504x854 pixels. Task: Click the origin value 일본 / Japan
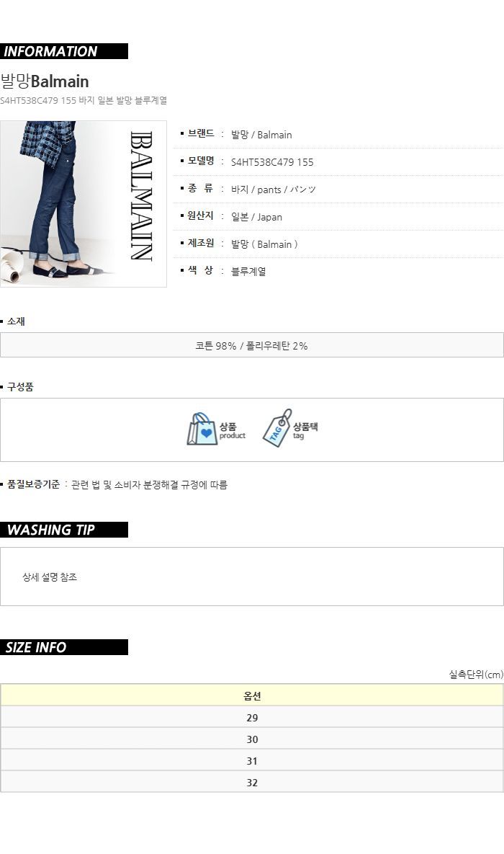[256, 217]
